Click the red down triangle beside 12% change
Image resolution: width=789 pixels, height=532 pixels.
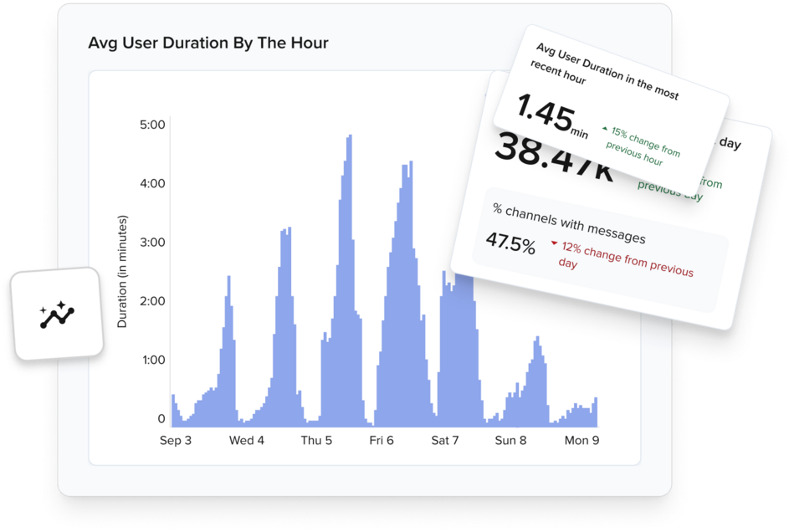[554, 244]
